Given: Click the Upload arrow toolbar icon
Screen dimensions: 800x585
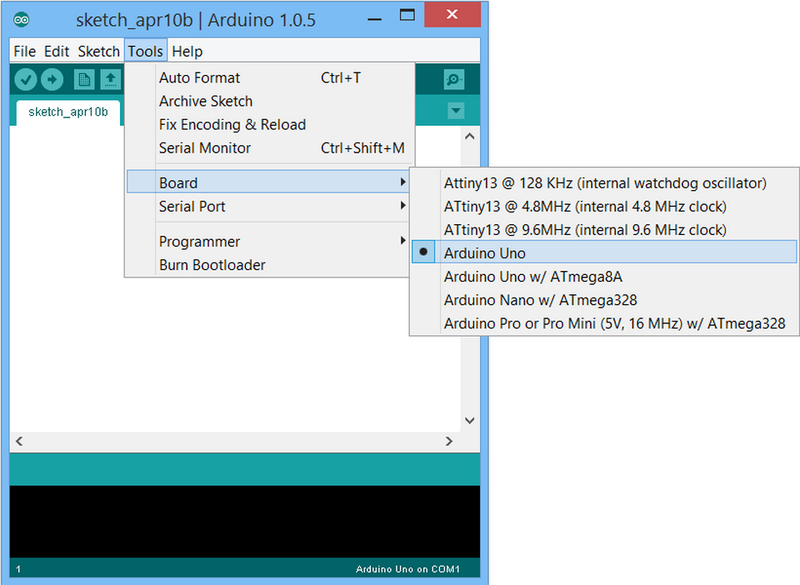Looking at the screenshot, I should 52,80.
